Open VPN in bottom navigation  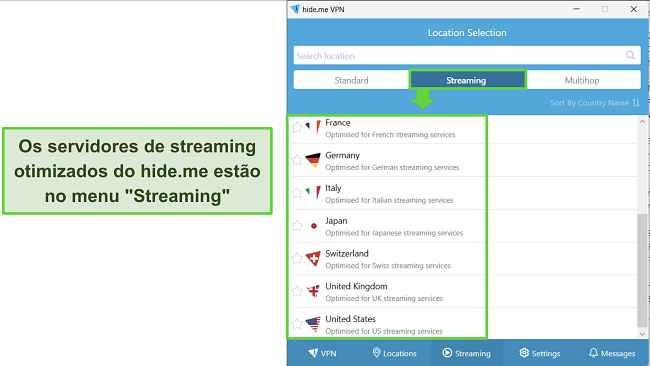tap(323, 353)
